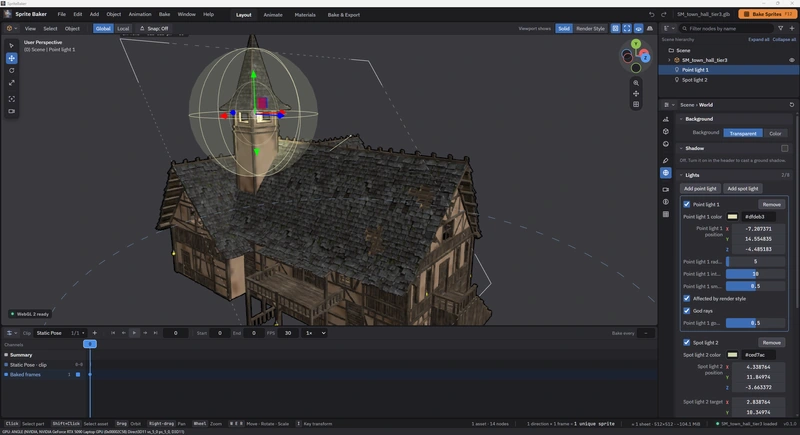Click the viewport pan arrows icon
Image resolution: width=800 pixels, height=435 pixels.
click(636, 94)
